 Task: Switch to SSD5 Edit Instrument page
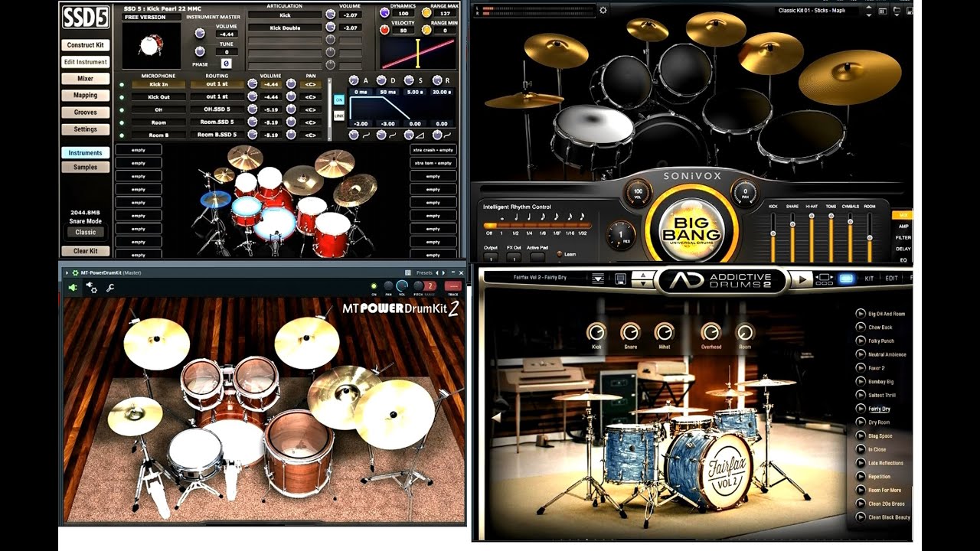pyautogui.click(x=86, y=62)
